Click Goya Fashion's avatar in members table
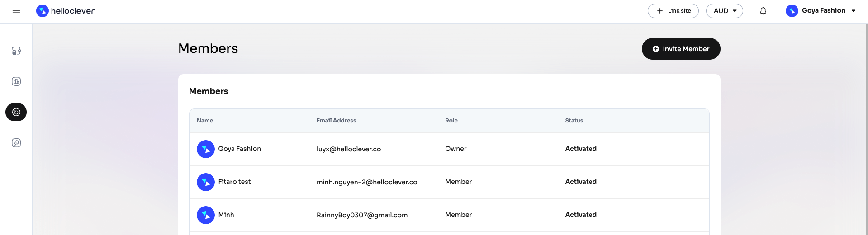The height and width of the screenshot is (235, 868). [205, 149]
